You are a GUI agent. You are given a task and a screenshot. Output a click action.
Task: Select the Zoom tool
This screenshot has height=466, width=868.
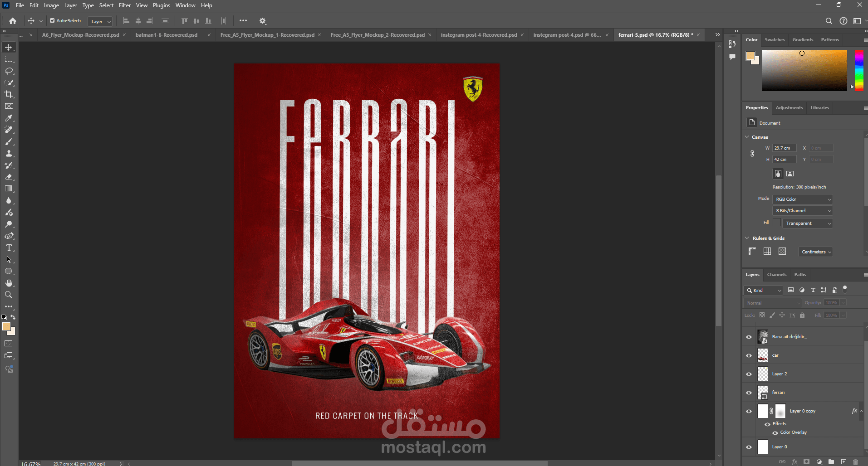pos(9,295)
